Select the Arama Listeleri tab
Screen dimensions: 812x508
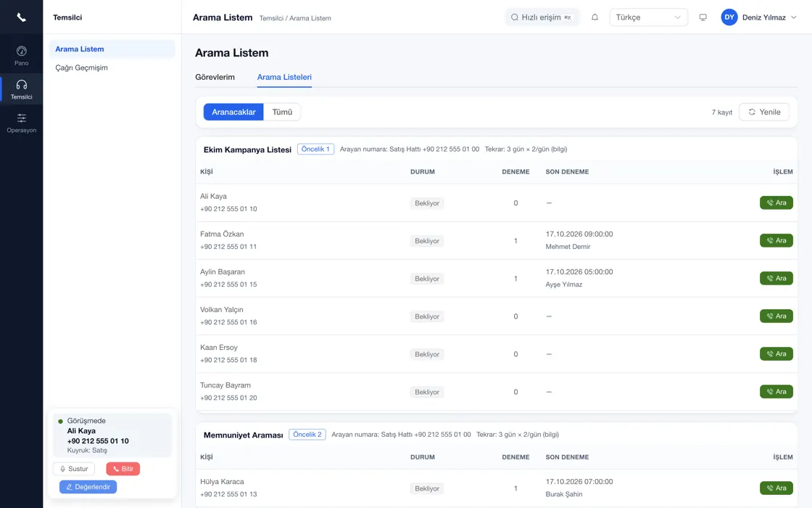(x=284, y=77)
